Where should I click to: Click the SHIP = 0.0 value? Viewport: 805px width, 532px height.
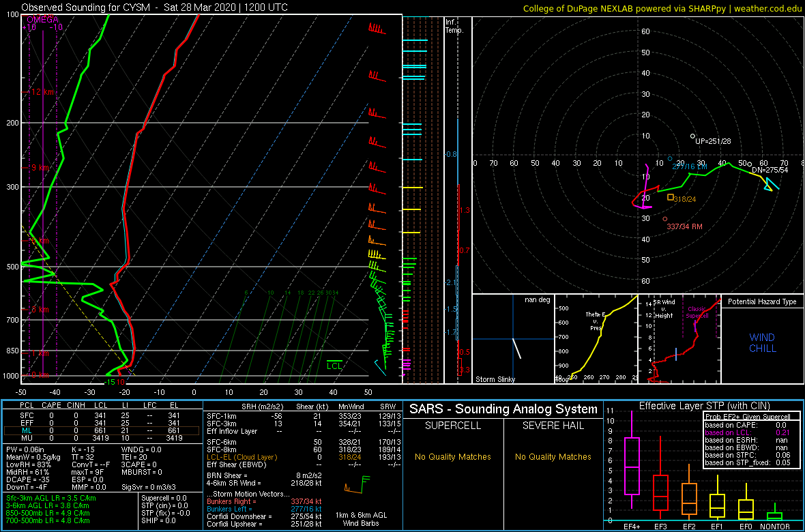point(159,520)
